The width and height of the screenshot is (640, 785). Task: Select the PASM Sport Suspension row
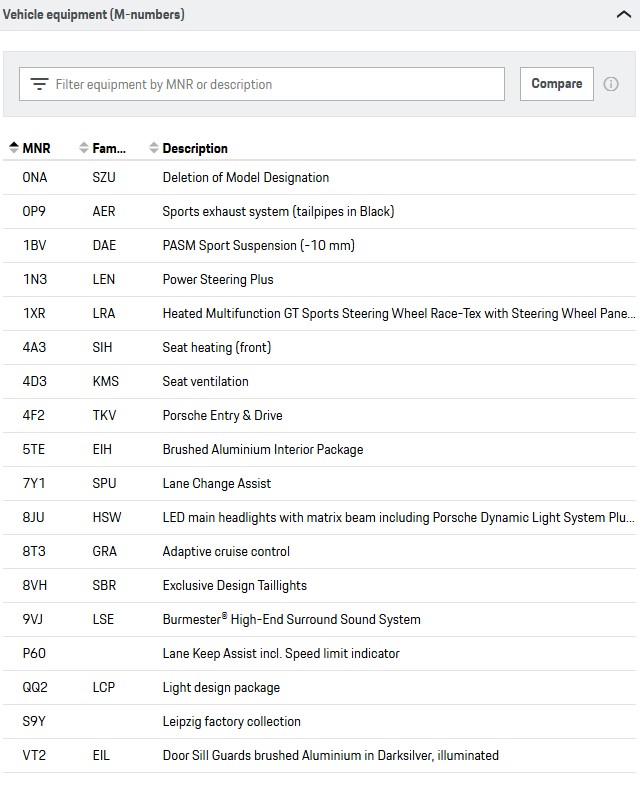(258, 245)
